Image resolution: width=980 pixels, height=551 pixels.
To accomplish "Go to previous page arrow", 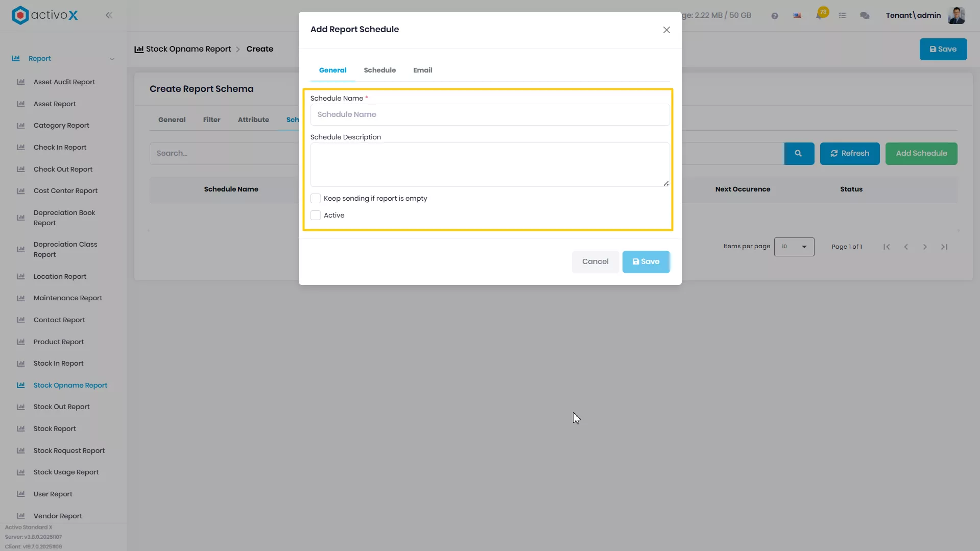I will [906, 247].
